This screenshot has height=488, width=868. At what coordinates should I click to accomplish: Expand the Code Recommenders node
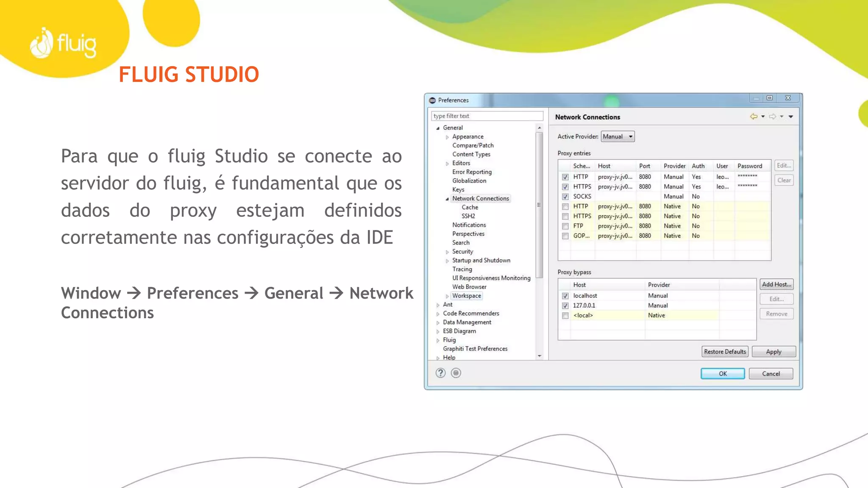[438, 314]
